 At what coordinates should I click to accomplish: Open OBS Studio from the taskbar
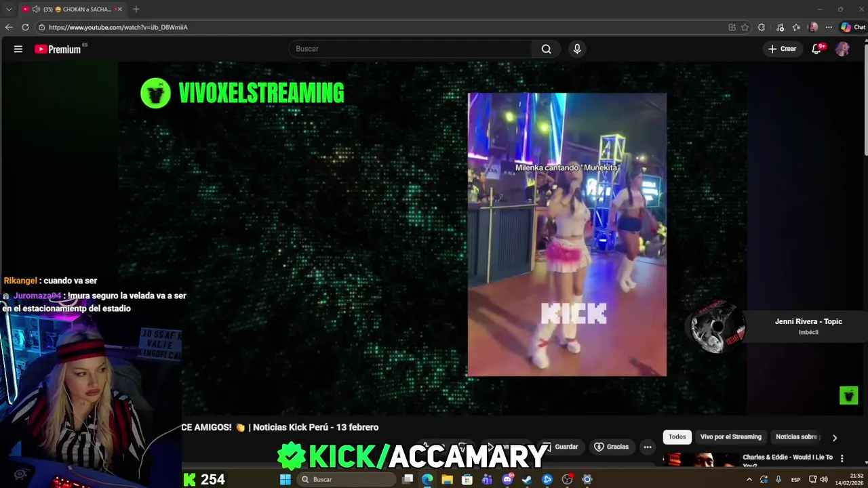(568, 479)
